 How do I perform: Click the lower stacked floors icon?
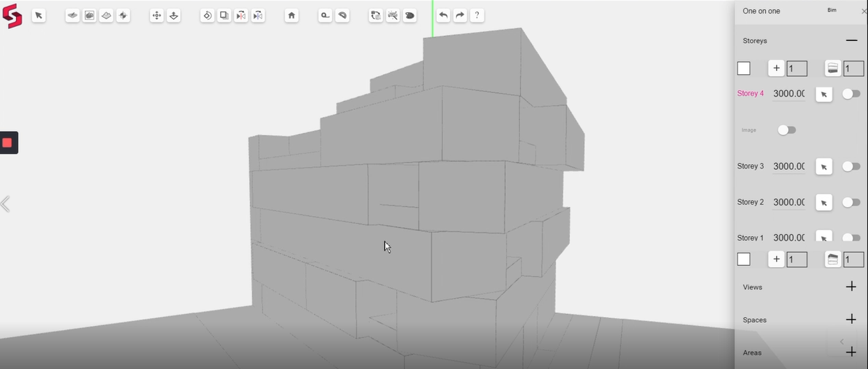(x=833, y=259)
